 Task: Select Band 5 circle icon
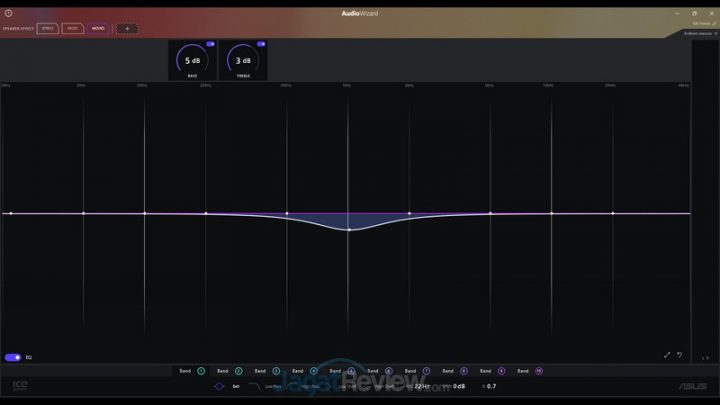coord(351,371)
